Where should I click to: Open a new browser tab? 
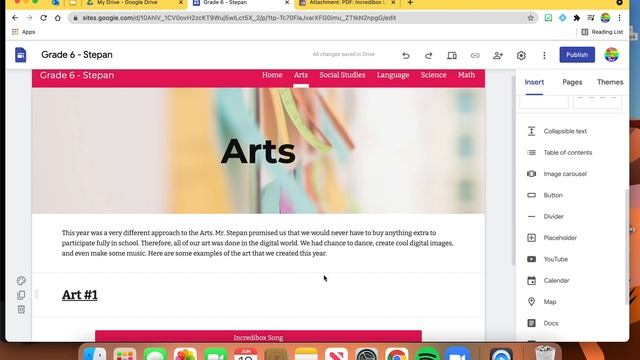coord(410,3)
